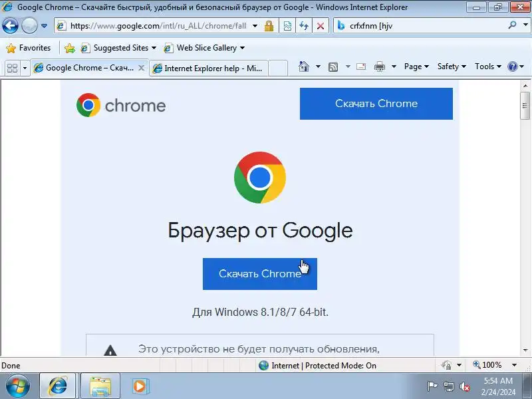Click the magnifier search button

pyautogui.click(x=512, y=25)
